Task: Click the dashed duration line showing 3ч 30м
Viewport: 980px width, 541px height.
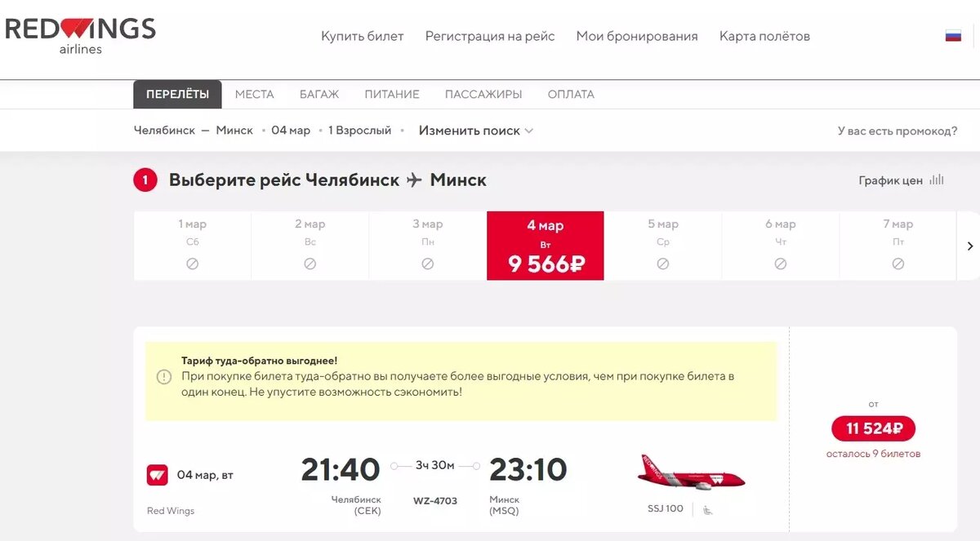Action: tap(435, 468)
